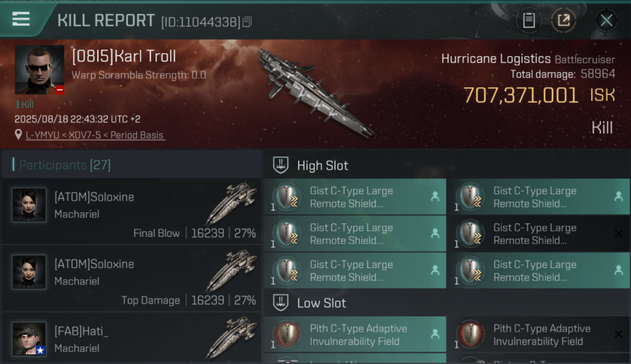The height and width of the screenshot is (364, 631).
Task: Select the High Slot section icon
Action: coord(281,165)
